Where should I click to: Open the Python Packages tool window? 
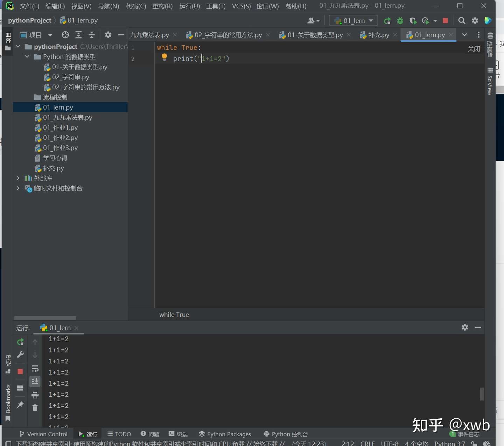(225, 434)
